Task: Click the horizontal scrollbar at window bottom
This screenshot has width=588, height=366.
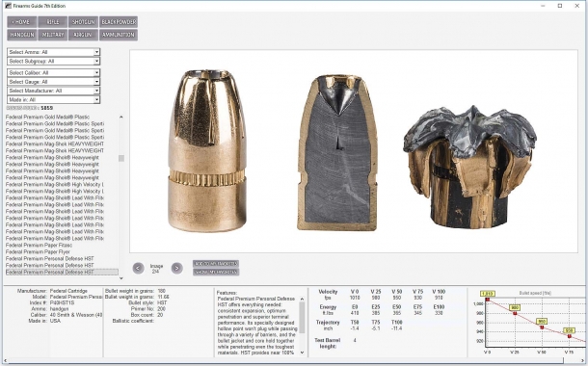Action: click(x=285, y=361)
